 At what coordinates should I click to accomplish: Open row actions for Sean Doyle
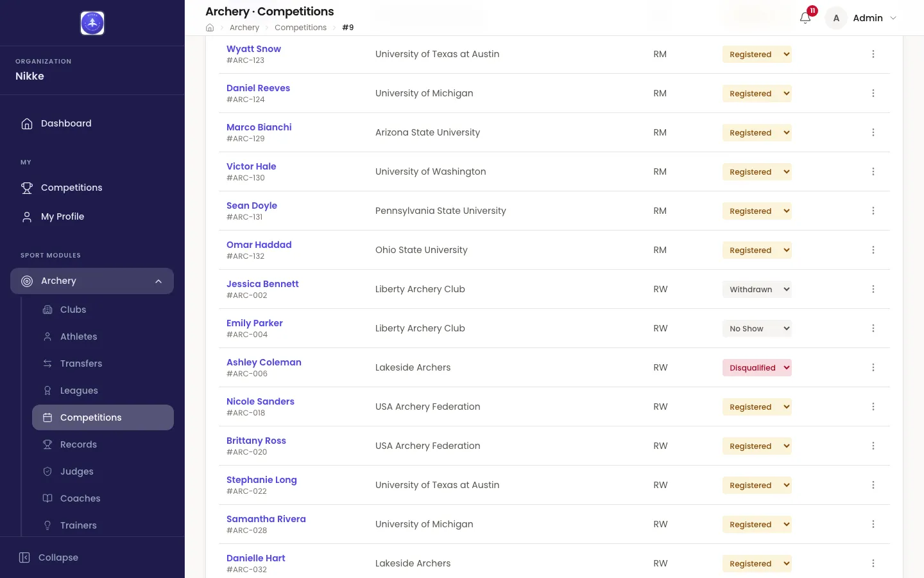(x=873, y=211)
